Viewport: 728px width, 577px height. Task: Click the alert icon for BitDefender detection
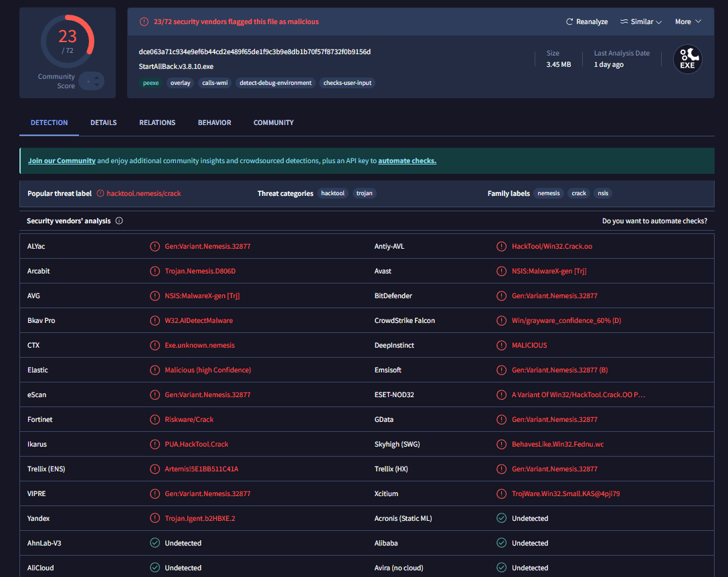[501, 296]
